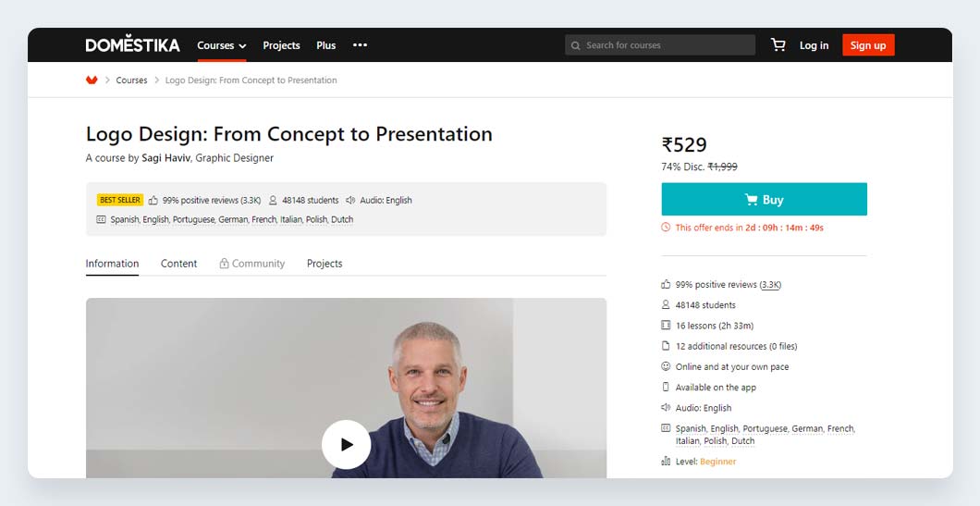Open the Community tab
The image size is (980, 506).
tap(251, 264)
